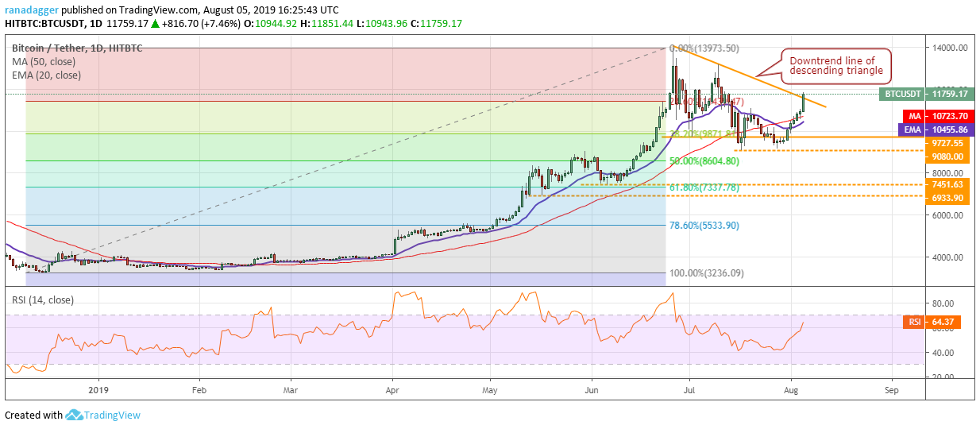Click the 7451.63 orange price label
Screen dimensions: 980x429
click(948, 185)
